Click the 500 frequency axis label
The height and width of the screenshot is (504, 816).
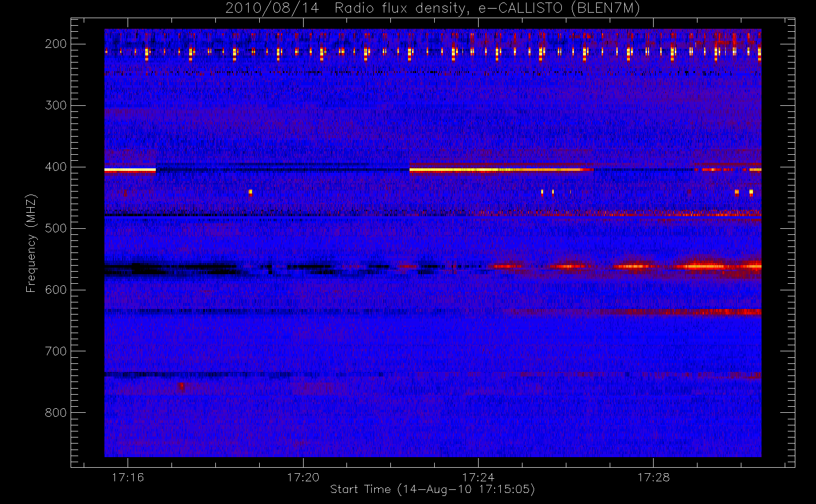pos(55,228)
